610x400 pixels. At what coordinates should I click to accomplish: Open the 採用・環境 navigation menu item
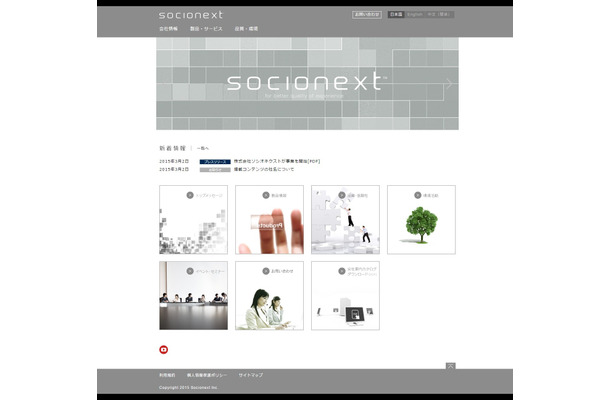click(x=246, y=29)
